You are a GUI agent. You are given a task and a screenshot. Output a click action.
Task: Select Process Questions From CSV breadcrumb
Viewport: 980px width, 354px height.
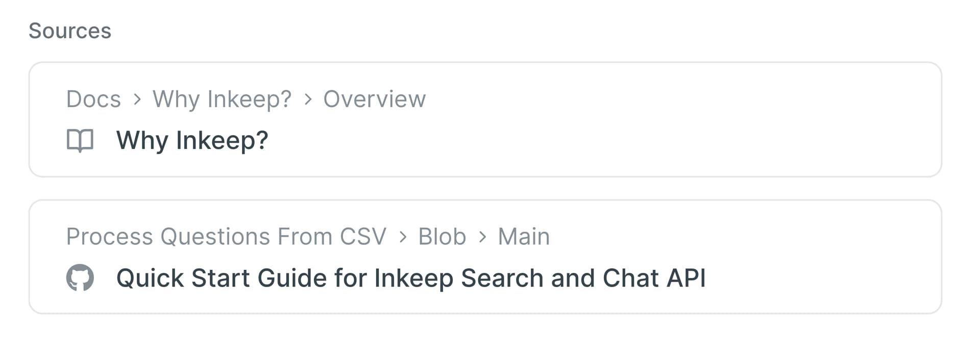point(226,237)
